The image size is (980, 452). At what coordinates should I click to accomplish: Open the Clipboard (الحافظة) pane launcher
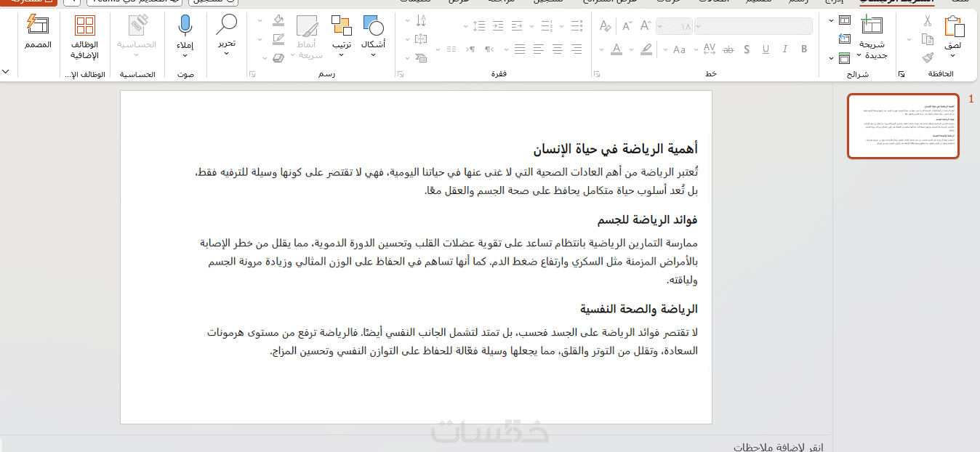pos(902,74)
